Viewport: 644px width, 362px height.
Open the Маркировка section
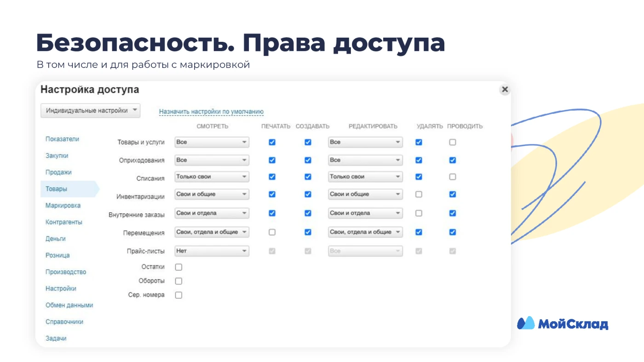(x=63, y=205)
